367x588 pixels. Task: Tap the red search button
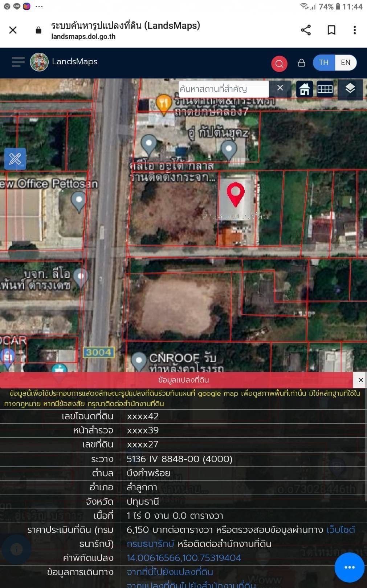point(279,64)
